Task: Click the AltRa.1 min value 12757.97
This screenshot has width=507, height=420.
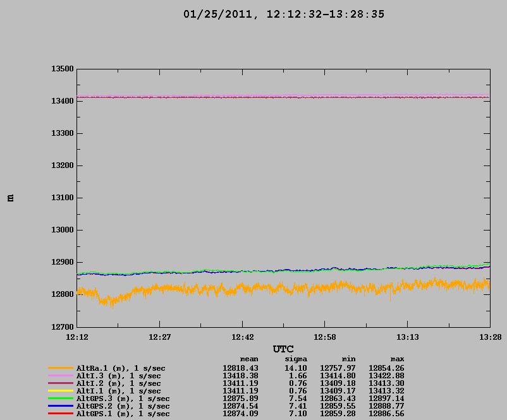Action: (x=338, y=368)
